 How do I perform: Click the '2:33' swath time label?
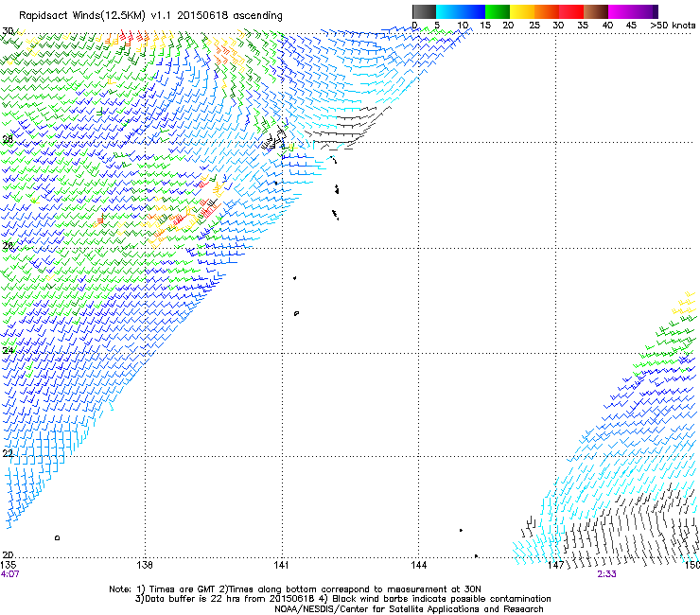point(606,574)
